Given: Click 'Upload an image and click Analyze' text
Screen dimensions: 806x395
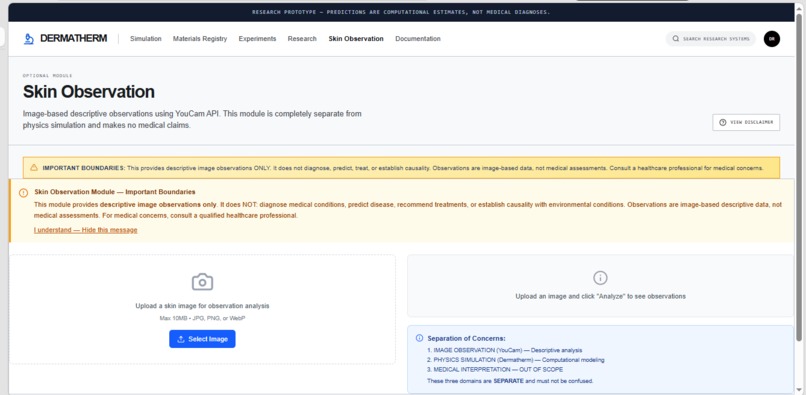Looking at the screenshot, I should tap(600, 296).
